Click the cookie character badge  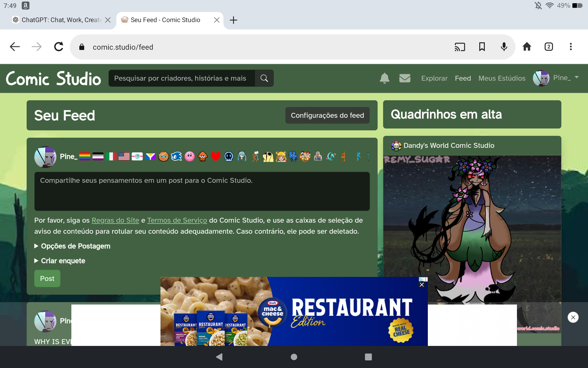[164, 156]
